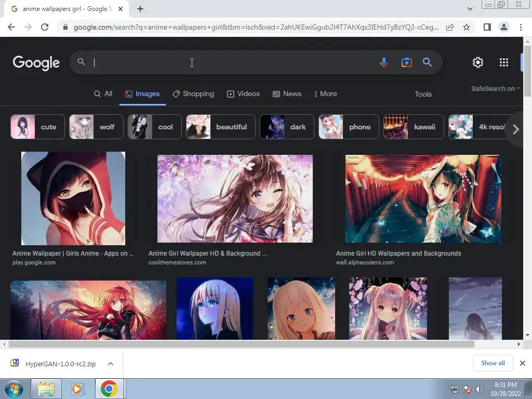Open Google quick settings gear
532x399 pixels.
pyautogui.click(x=478, y=62)
